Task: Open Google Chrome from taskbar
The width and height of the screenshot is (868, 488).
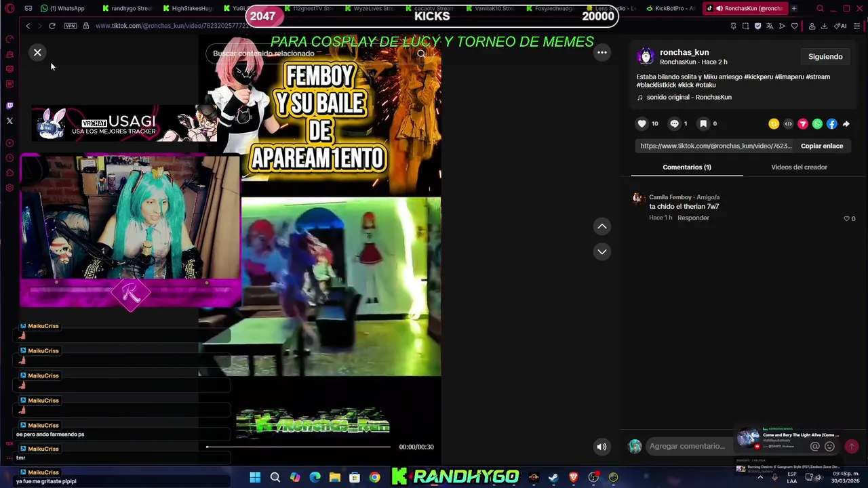Action: click(x=374, y=477)
